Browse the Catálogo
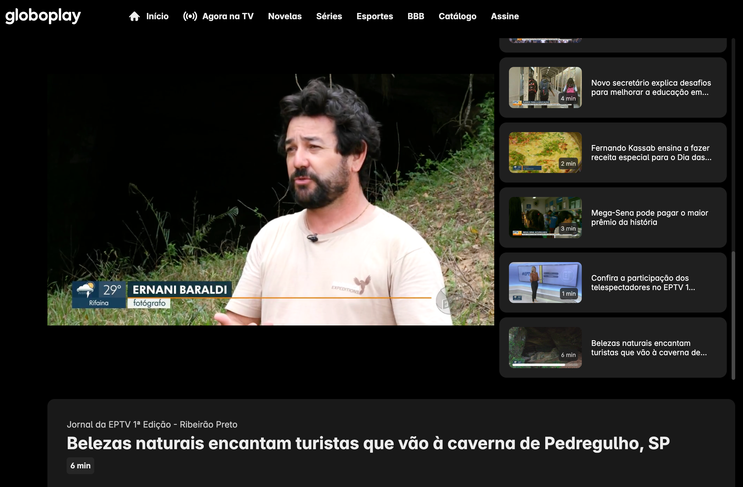 457,17
